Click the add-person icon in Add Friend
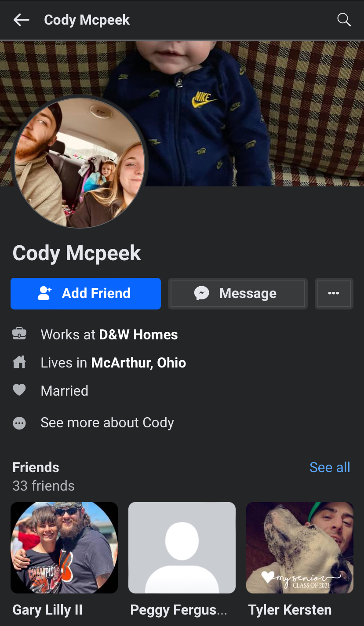Viewport: 364px width, 626px height. (x=45, y=293)
